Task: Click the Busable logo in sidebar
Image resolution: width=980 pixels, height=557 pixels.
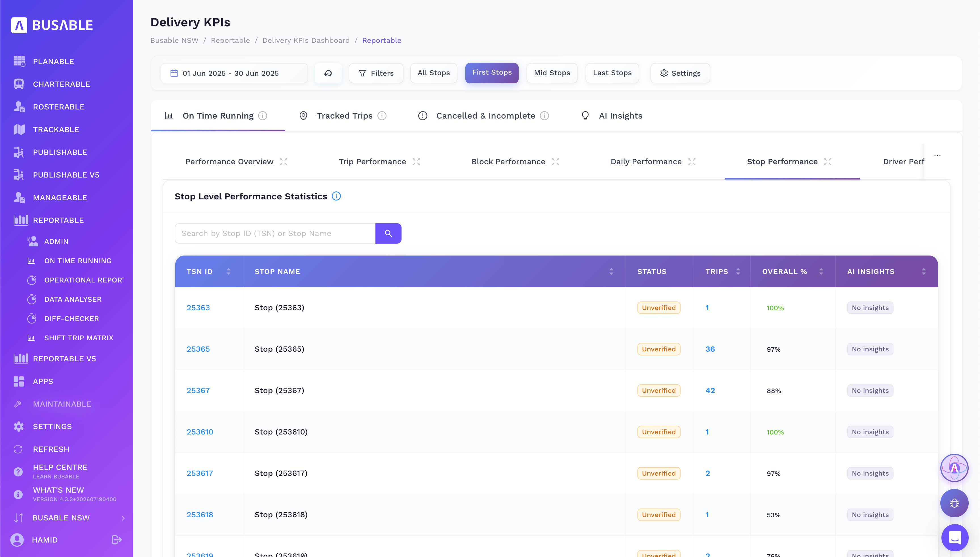Action: click(52, 25)
